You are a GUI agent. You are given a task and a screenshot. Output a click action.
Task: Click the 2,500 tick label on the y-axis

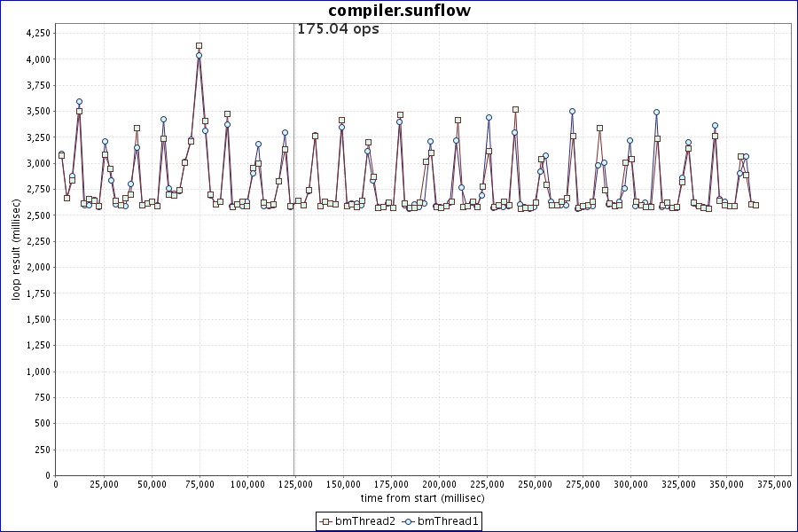click(x=39, y=215)
